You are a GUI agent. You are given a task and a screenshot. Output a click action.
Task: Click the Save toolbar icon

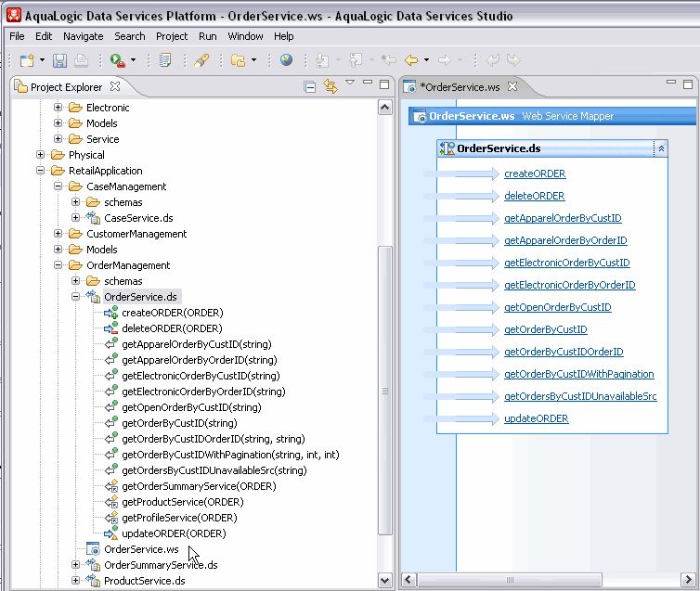click(x=59, y=60)
